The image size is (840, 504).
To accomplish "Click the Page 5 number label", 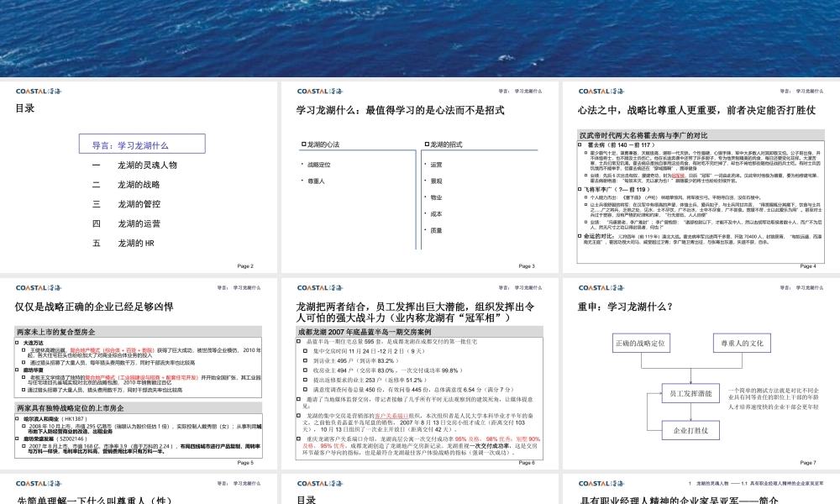I will (x=245, y=463).
